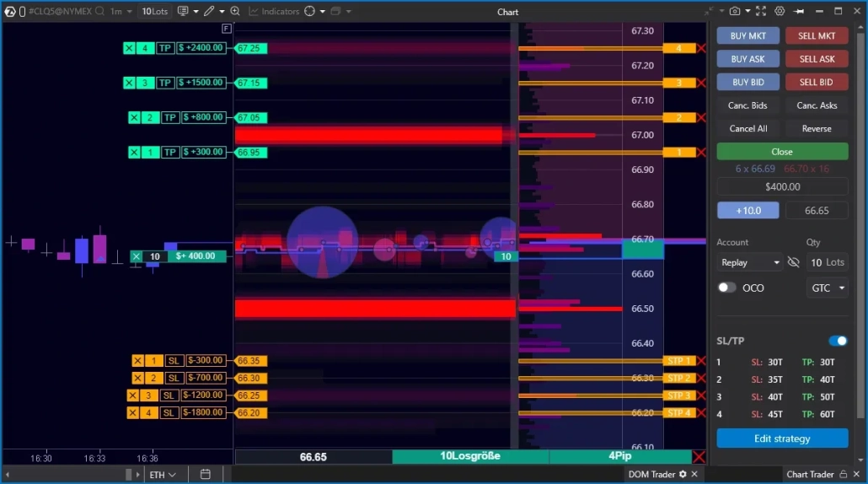Click Canc. Bids button

click(x=747, y=105)
